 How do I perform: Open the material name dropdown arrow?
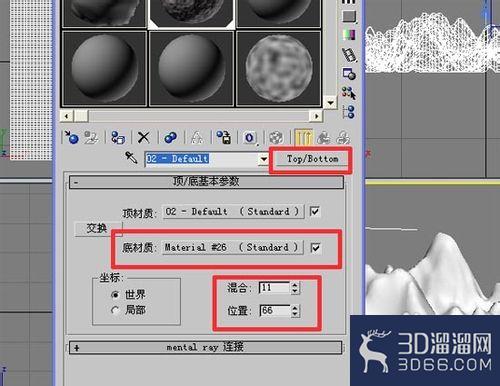coord(264,159)
